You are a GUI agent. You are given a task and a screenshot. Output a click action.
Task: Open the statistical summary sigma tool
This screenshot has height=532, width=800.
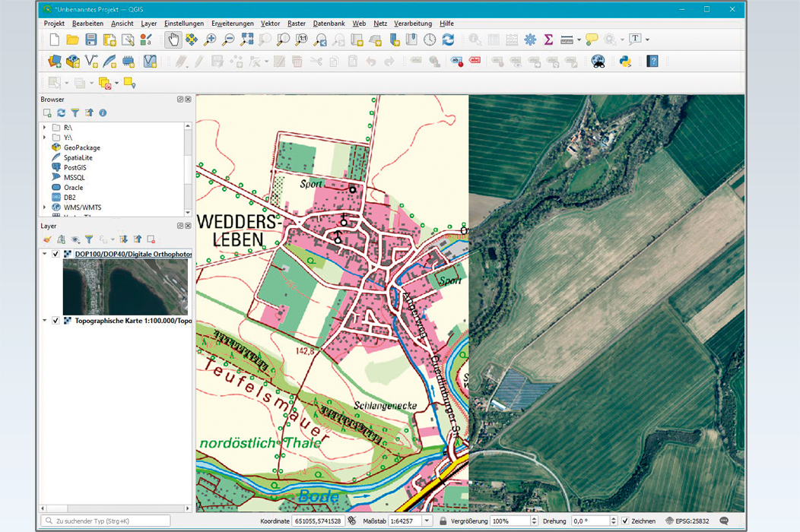coord(548,40)
